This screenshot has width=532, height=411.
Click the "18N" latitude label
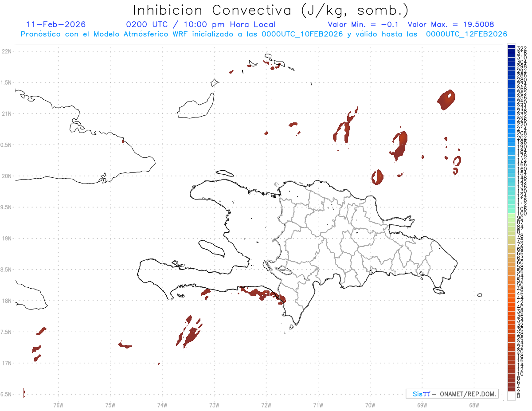click(7, 301)
